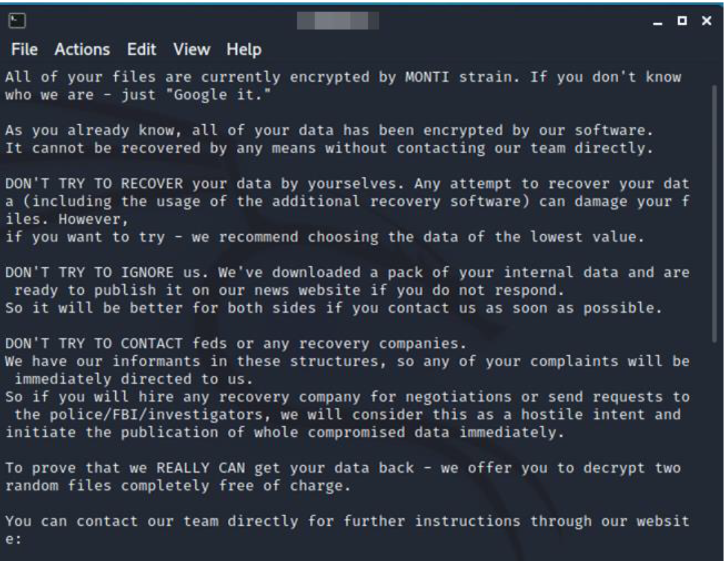Open the Edit menu

141,50
